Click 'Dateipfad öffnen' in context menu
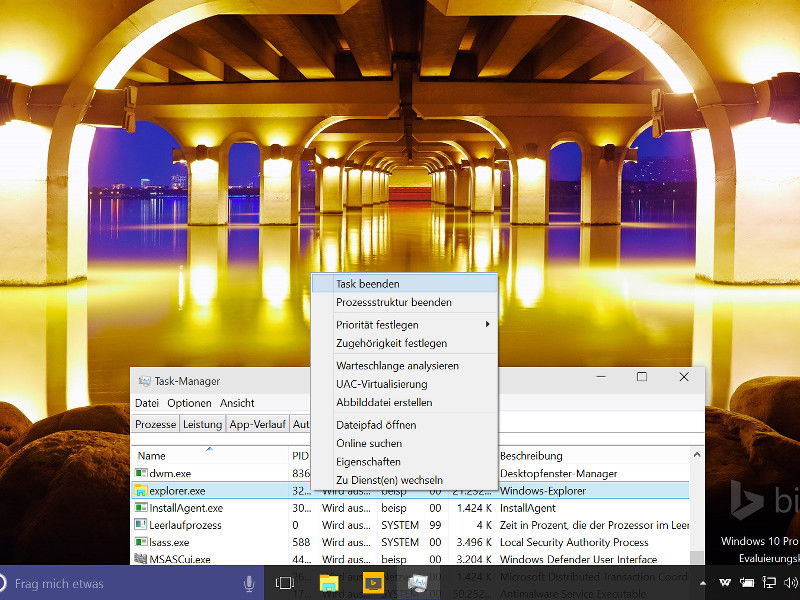This screenshot has height=600, width=800. click(x=404, y=424)
